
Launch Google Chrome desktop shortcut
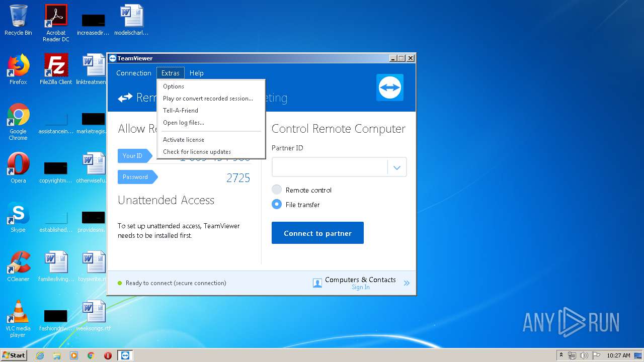18,122
